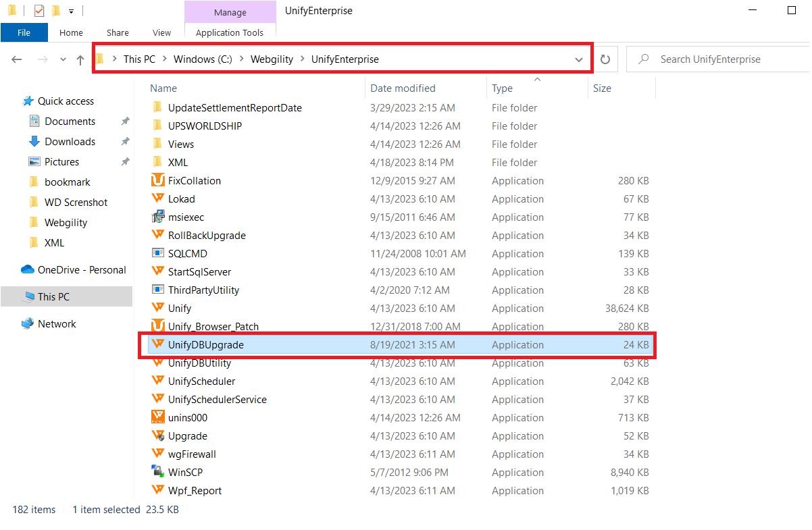Select This PC in navigation pane
812x530 pixels.
66,297
